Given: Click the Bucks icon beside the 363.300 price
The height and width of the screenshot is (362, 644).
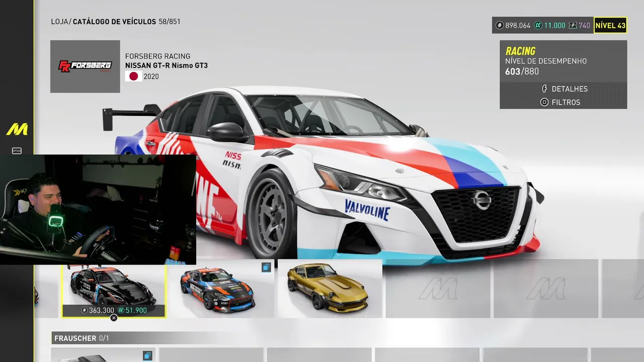Looking at the screenshot, I should (84, 310).
